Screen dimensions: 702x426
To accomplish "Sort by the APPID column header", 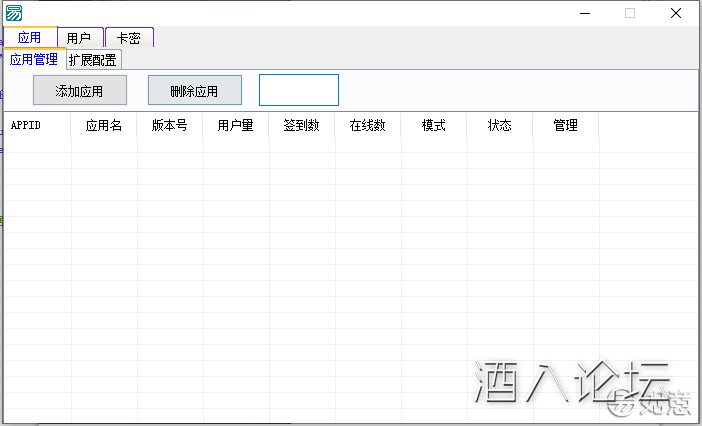I will [x=26, y=125].
